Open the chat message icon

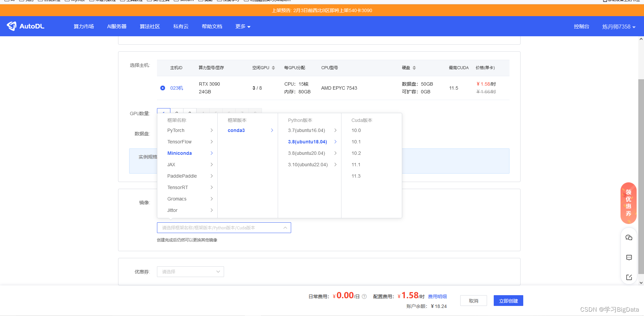coord(629,258)
